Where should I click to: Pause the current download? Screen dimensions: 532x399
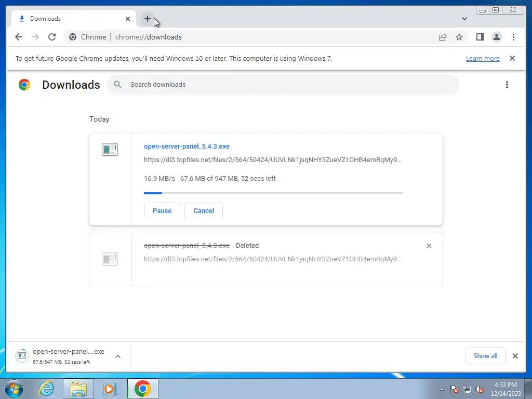tap(162, 211)
